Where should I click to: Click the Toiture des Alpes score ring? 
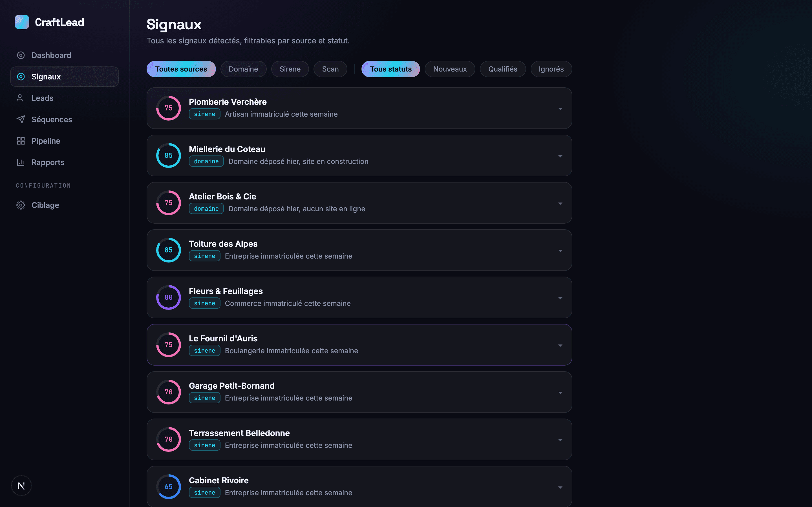[x=168, y=250]
